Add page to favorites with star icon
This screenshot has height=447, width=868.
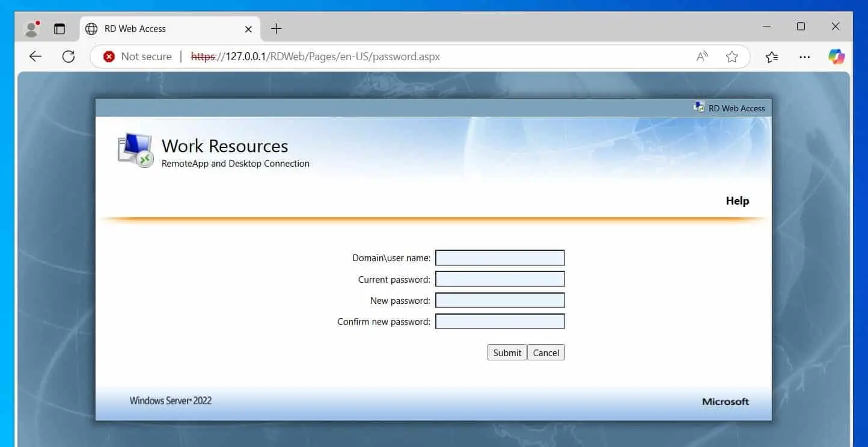click(x=732, y=57)
